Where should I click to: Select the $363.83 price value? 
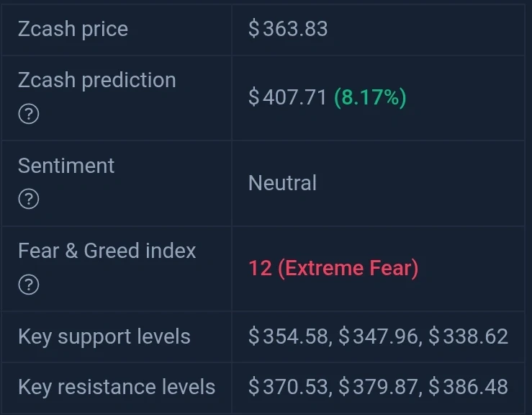(x=288, y=29)
